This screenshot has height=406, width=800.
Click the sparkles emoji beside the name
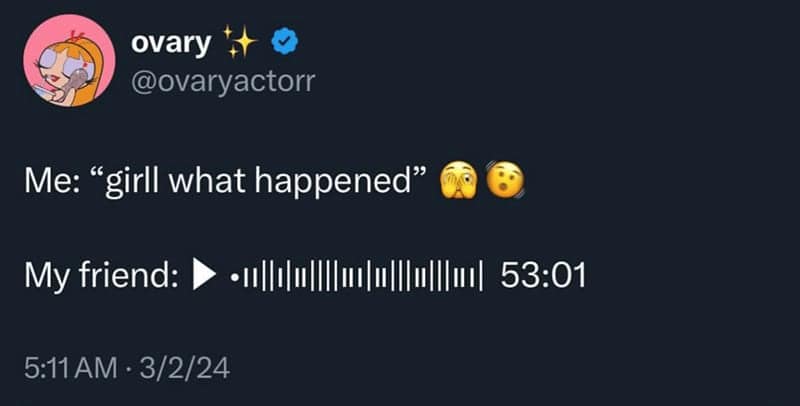tap(240, 42)
